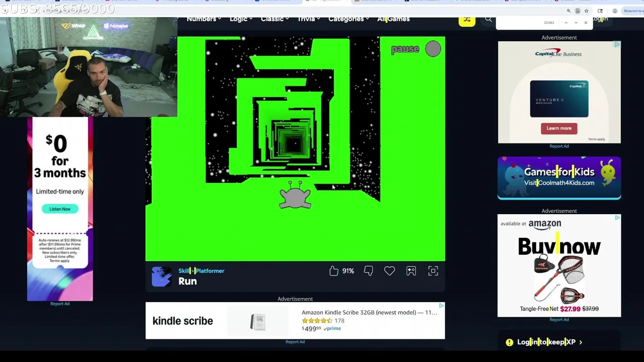The width and height of the screenshot is (644, 362).
Task: Expand the Numbers menu dropdown
Action: pyautogui.click(x=204, y=19)
